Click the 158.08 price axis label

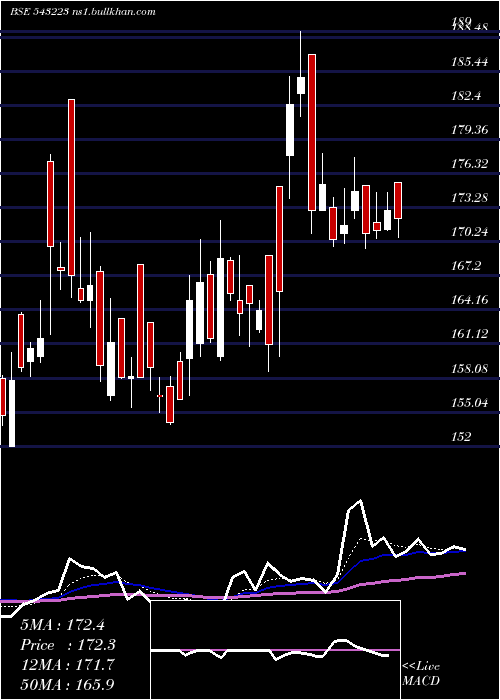(x=469, y=369)
